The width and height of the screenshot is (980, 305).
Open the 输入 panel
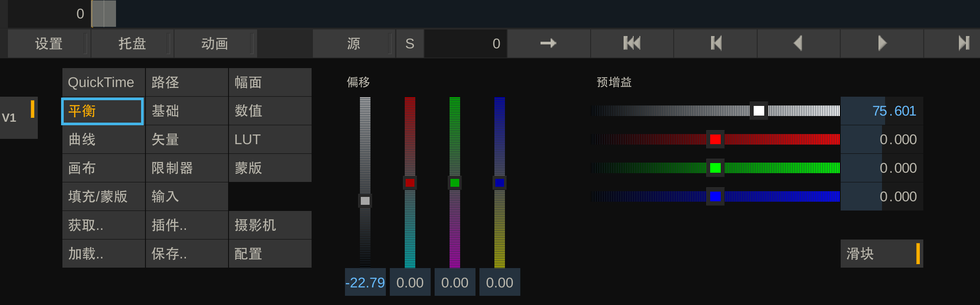(187, 196)
